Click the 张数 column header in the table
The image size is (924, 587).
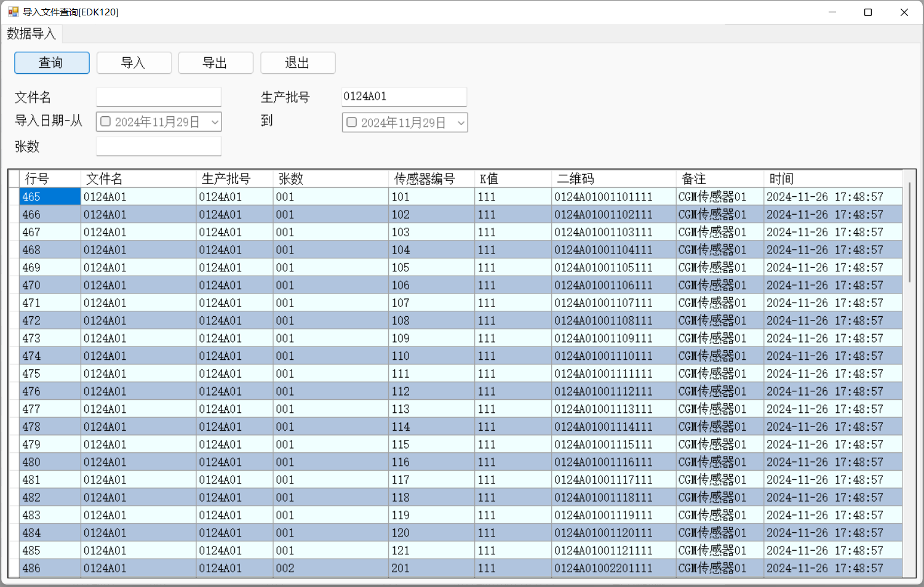[331, 179]
